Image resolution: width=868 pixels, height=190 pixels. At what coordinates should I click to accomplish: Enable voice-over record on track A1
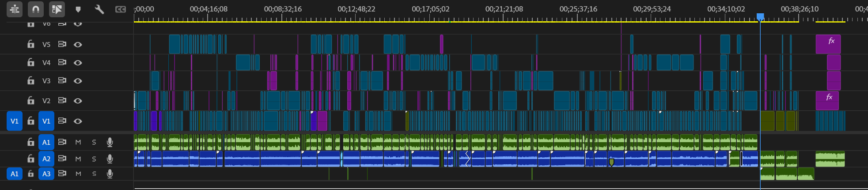(x=110, y=142)
